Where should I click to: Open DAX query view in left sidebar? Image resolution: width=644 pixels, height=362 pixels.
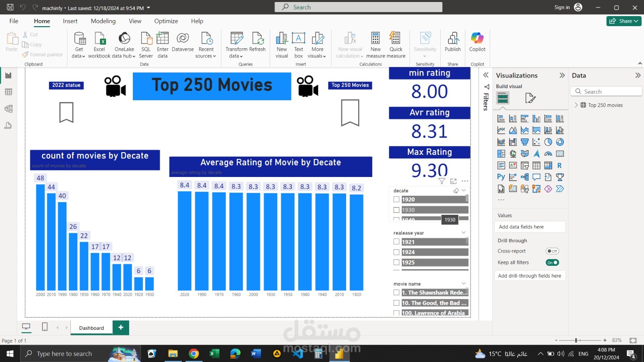8,125
